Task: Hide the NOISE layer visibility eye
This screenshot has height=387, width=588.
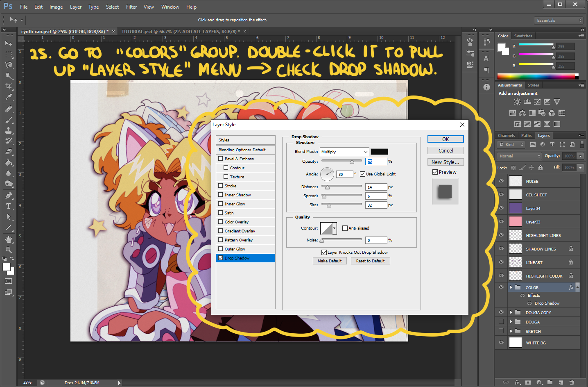Action: coord(501,181)
